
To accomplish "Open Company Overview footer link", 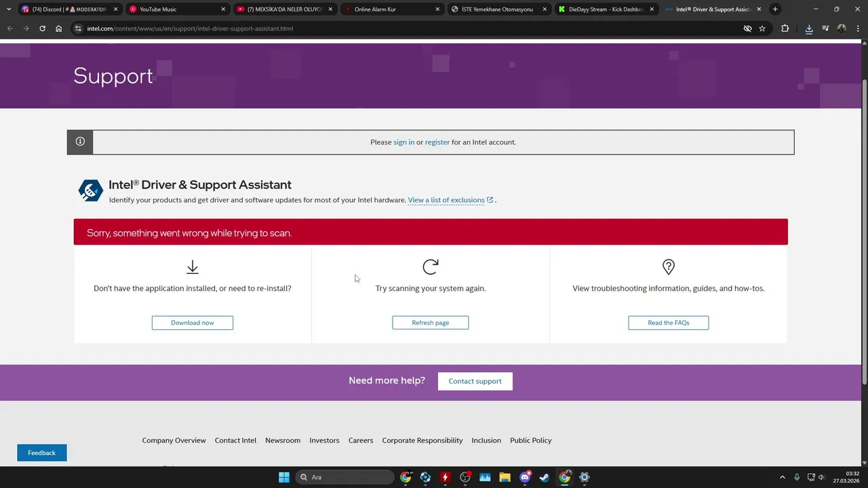I will coord(174,441).
